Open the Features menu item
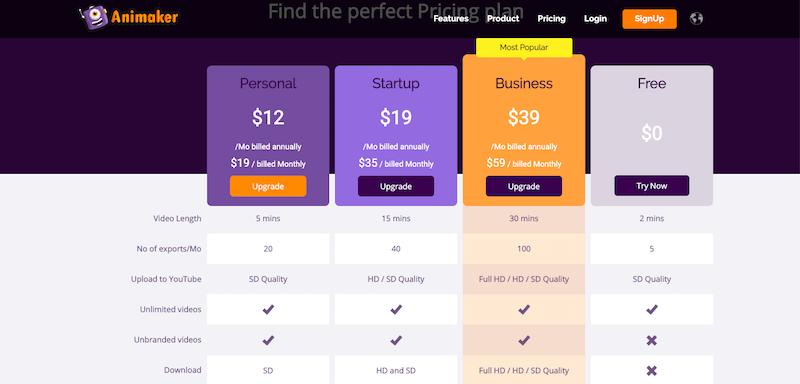The image size is (800, 384). [x=451, y=19]
